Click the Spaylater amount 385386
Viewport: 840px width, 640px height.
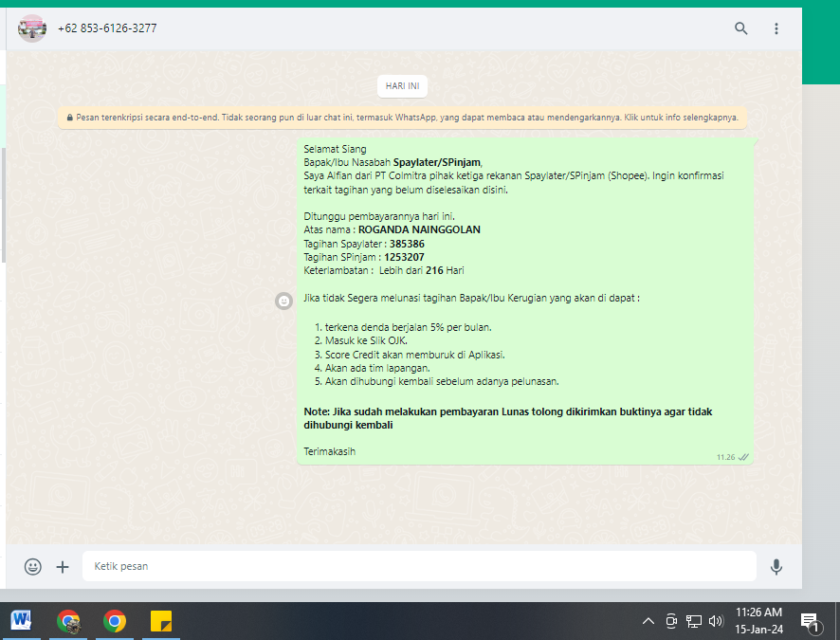pyautogui.click(x=407, y=244)
